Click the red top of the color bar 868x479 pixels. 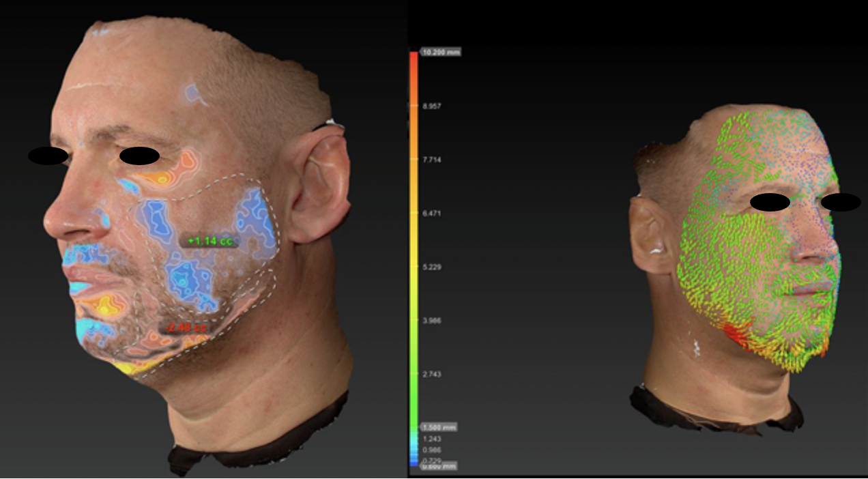(x=413, y=61)
